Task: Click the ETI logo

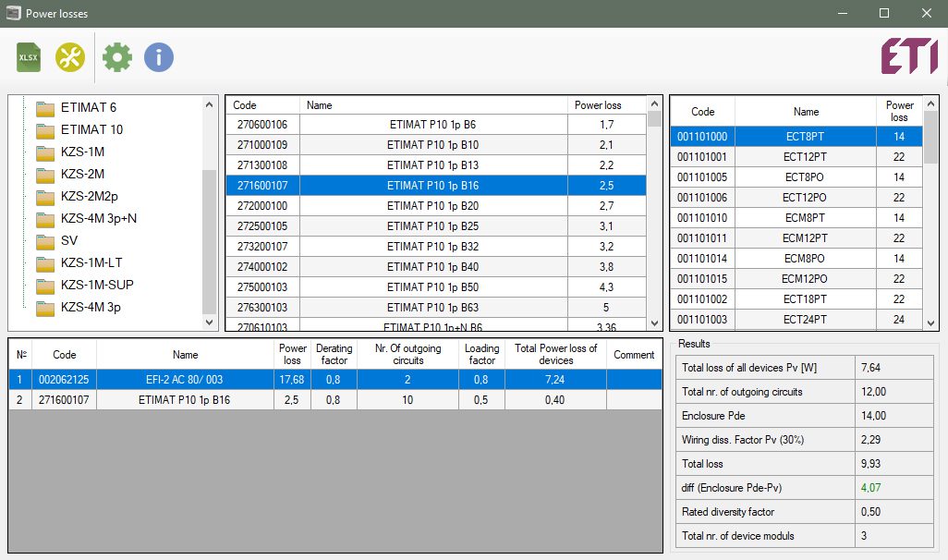Action: coord(907,56)
